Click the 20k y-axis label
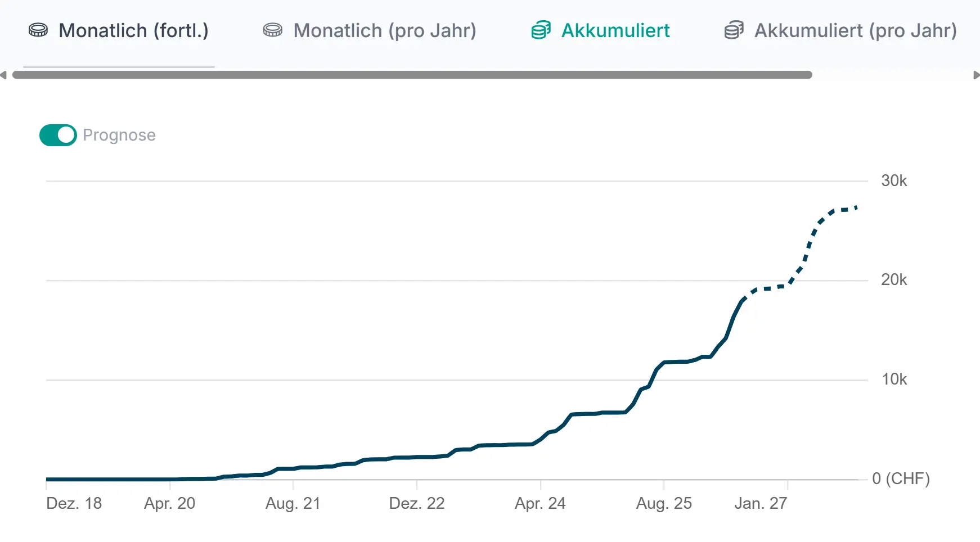This screenshot has width=980, height=542. coord(894,280)
